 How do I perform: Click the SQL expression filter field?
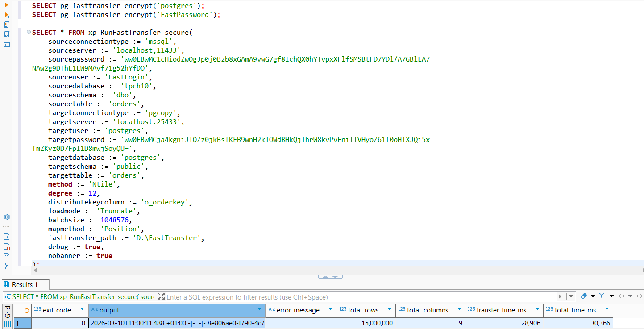click(312, 296)
